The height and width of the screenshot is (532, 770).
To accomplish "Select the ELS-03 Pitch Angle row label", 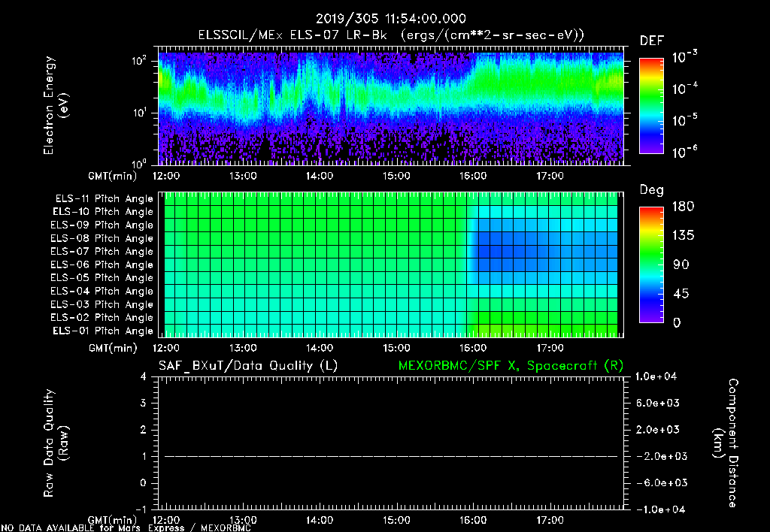I will [102, 304].
